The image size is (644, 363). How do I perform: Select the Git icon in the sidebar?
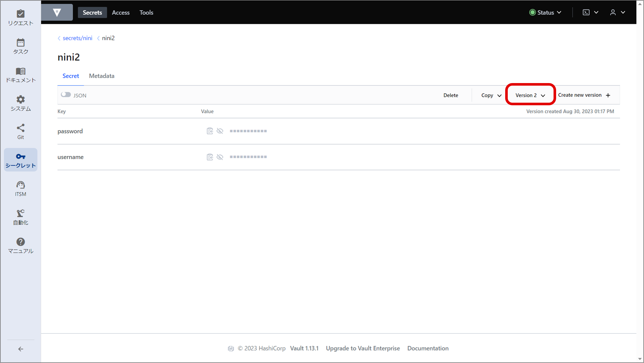tap(20, 131)
